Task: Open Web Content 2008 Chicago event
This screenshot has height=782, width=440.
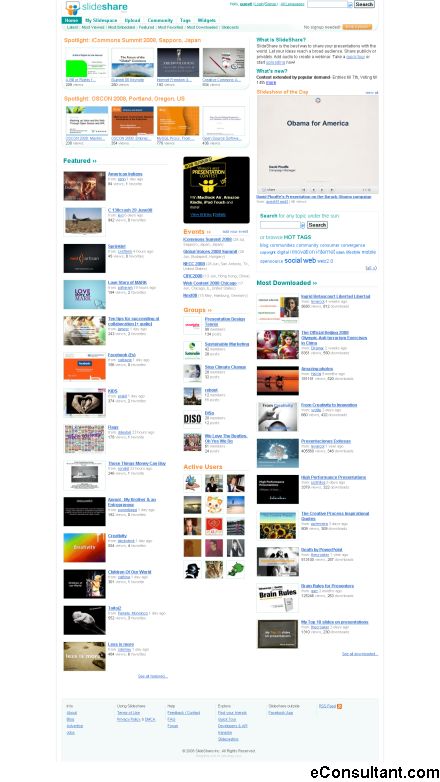Action: (210, 283)
